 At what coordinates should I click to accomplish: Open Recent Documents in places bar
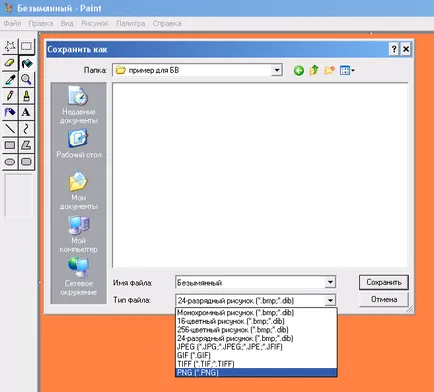[79, 105]
